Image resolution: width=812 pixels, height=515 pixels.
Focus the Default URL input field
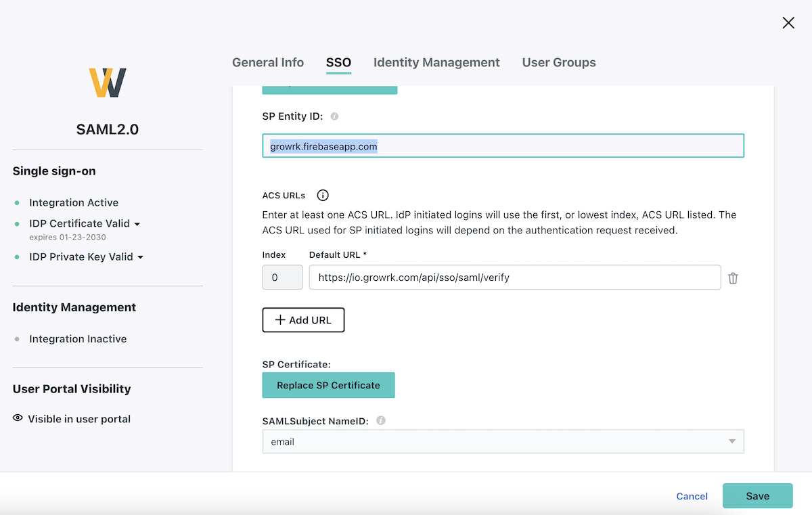tap(514, 277)
